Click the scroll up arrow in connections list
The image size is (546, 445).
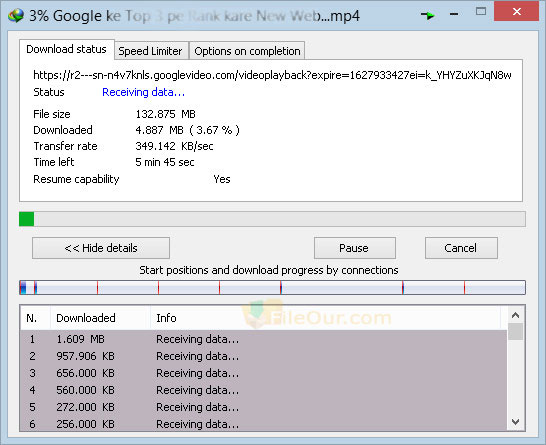pos(515,315)
